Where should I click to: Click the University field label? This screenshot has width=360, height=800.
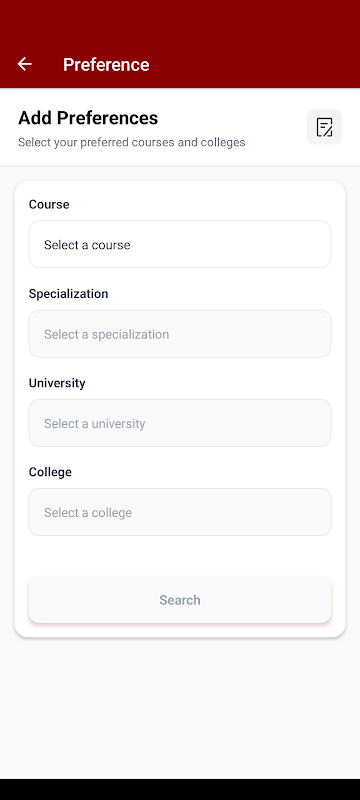[x=57, y=383]
